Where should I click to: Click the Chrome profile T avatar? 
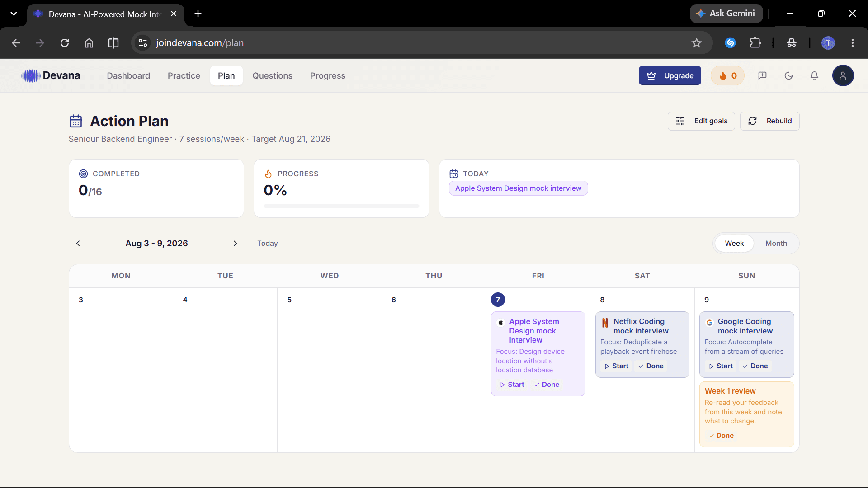(x=828, y=43)
